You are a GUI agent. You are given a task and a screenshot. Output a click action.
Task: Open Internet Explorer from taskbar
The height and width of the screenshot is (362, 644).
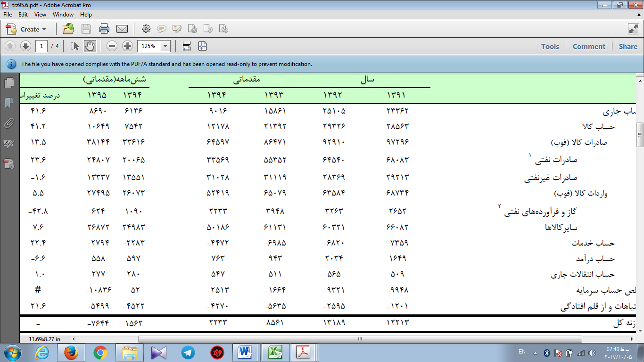coord(42,352)
